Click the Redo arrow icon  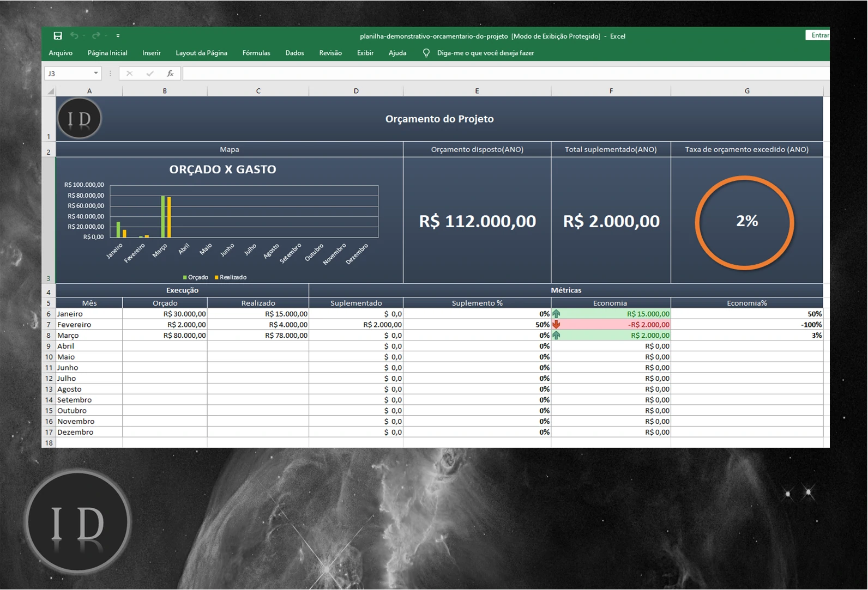point(96,36)
